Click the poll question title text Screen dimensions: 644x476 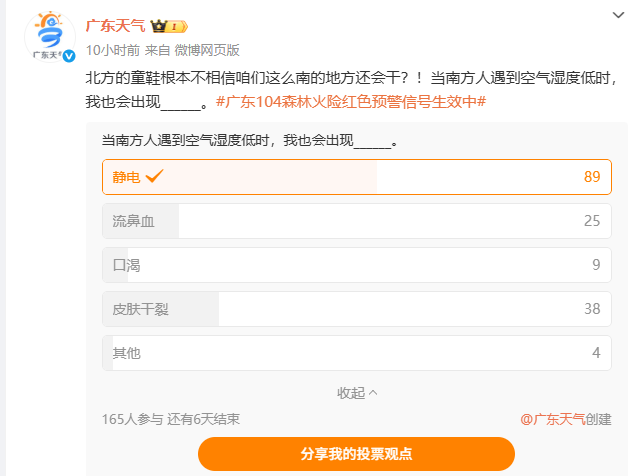[x=250, y=141]
